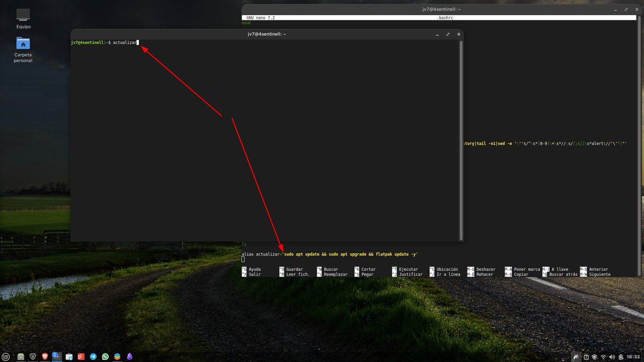Viewport: 644px width, 362px height.
Task: Open the stacked layers app in taskbar
Action: pos(117,357)
